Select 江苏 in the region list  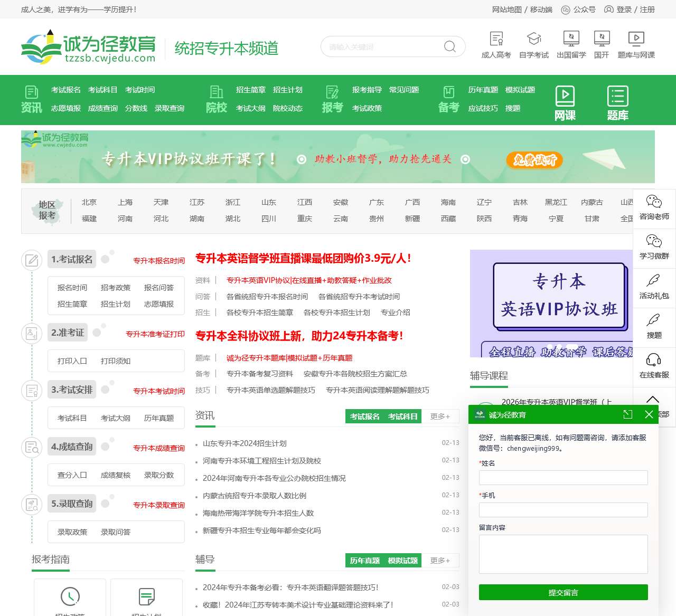click(x=196, y=202)
